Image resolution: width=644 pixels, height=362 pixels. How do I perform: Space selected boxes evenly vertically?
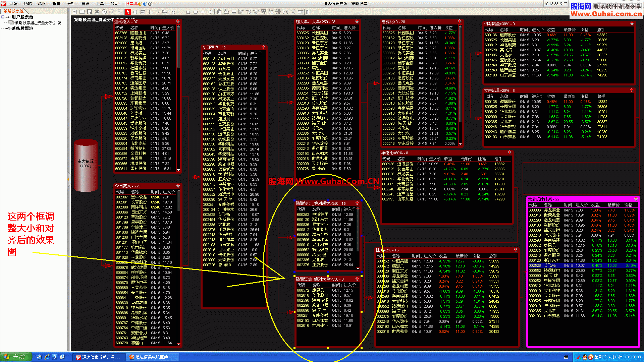click(x=292, y=12)
